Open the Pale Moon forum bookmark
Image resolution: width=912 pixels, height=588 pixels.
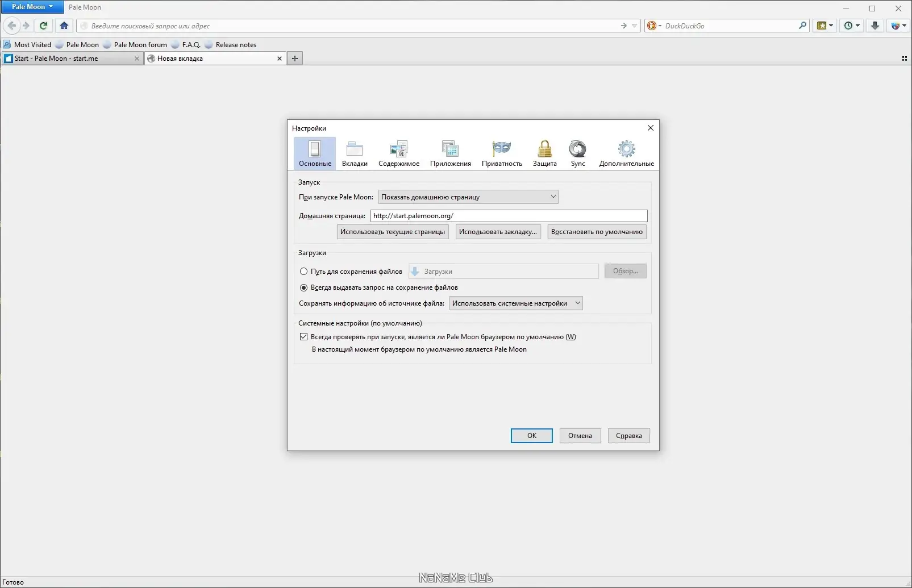click(x=135, y=45)
